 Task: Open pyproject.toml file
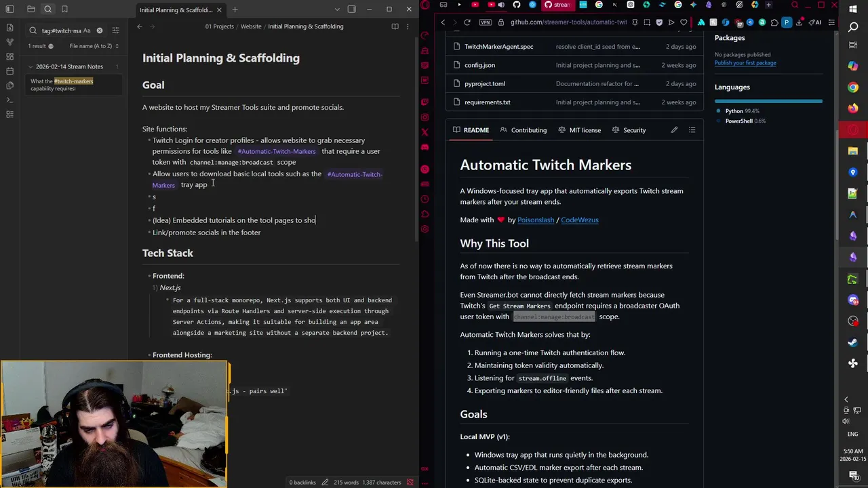pyautogui.click(x=484, y=83)
